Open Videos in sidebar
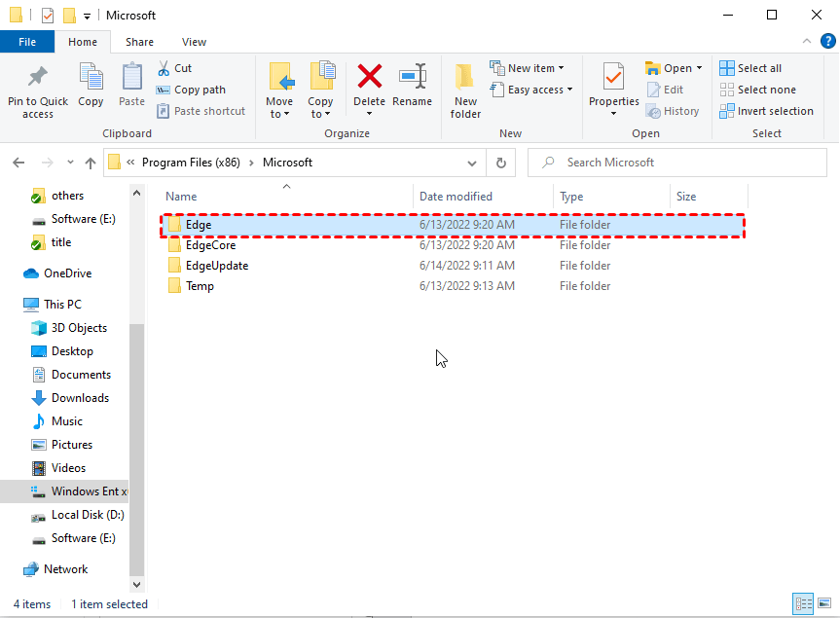 pos(59,468)
